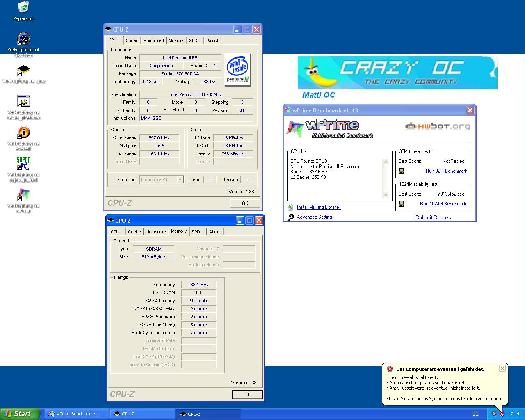
Task: Switch to CPU tab in lower CPU-Z window
Action: (x=115, y=232)
